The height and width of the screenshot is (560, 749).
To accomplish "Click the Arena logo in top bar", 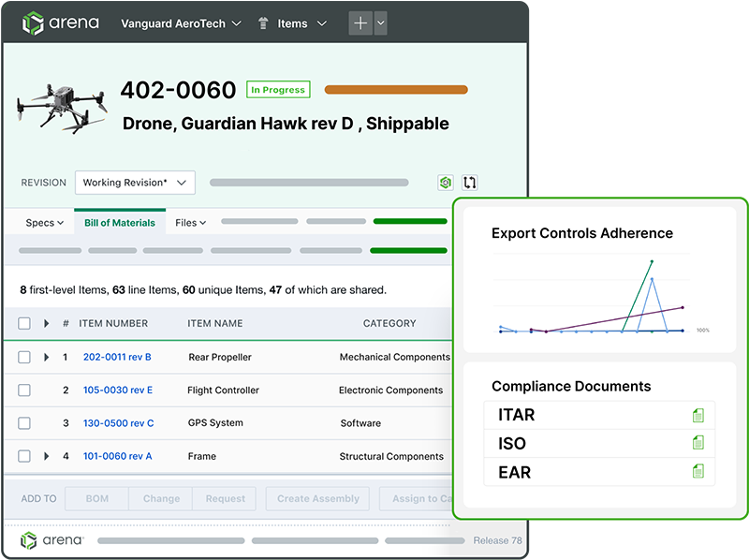I will 60,22.
